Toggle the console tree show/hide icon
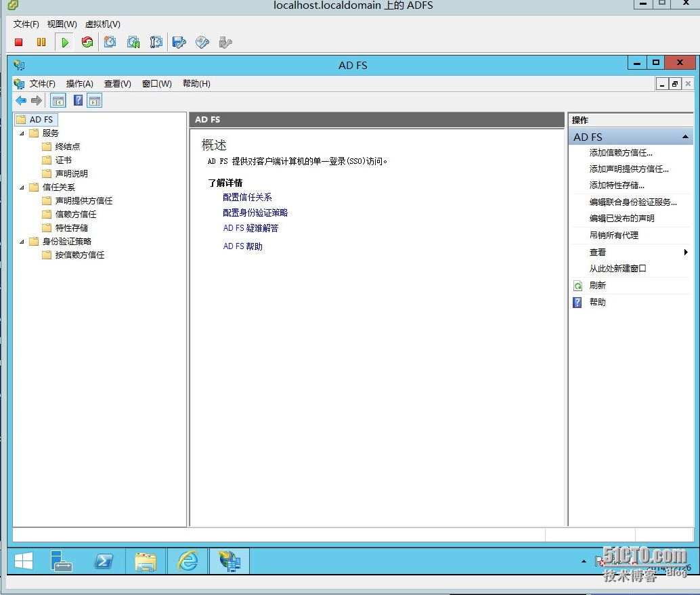700x595 pixels. coord(58,101)
